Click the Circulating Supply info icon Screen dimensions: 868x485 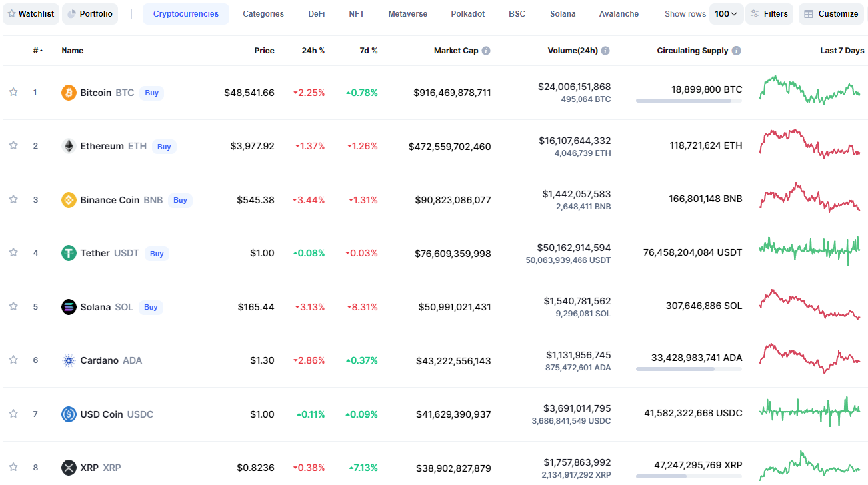click(736, 51)
